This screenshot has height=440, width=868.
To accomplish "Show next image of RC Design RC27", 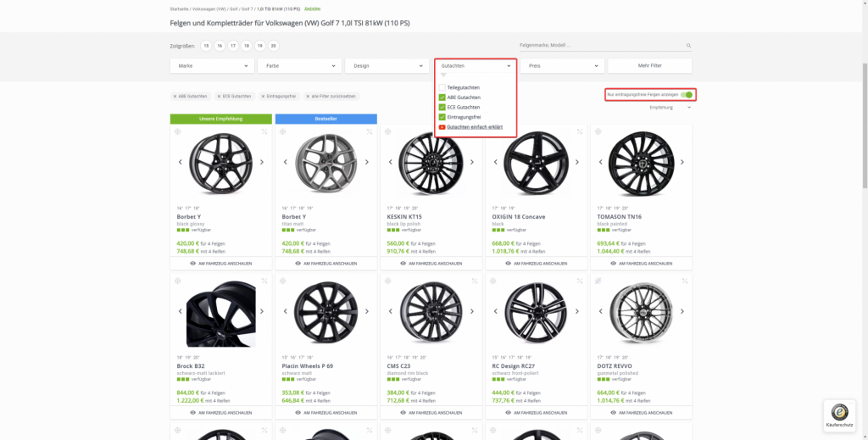I will (x=576, y=311).
